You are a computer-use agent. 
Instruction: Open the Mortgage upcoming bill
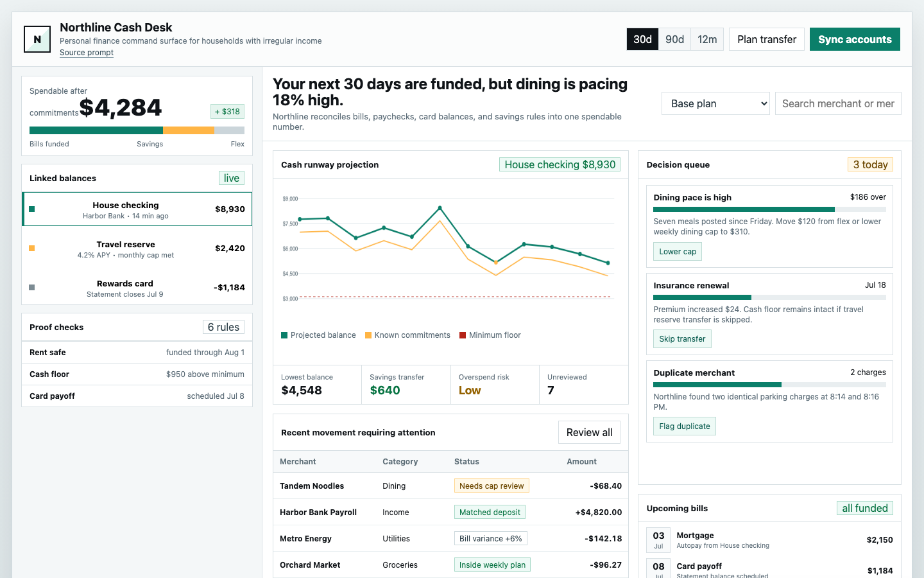[769, 539]
